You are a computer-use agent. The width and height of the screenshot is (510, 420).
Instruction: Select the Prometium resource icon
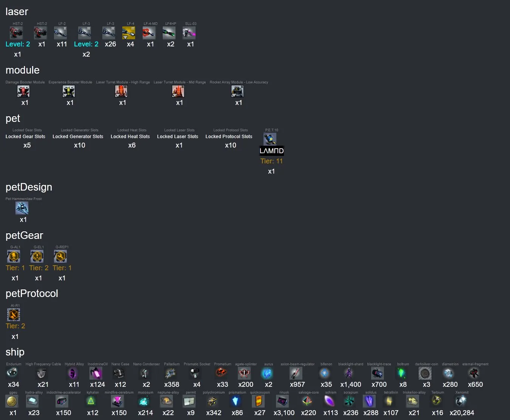click(221, 373)
